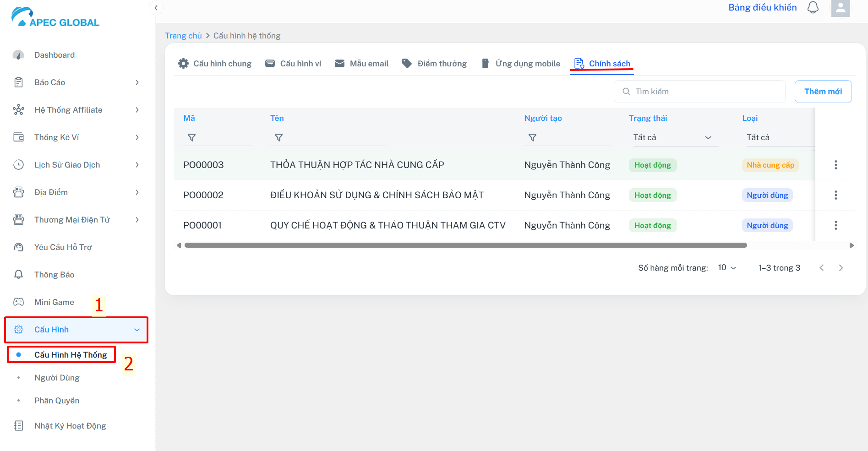
Task: Sort by the Mã column header
Action: (x=189, y=118)
